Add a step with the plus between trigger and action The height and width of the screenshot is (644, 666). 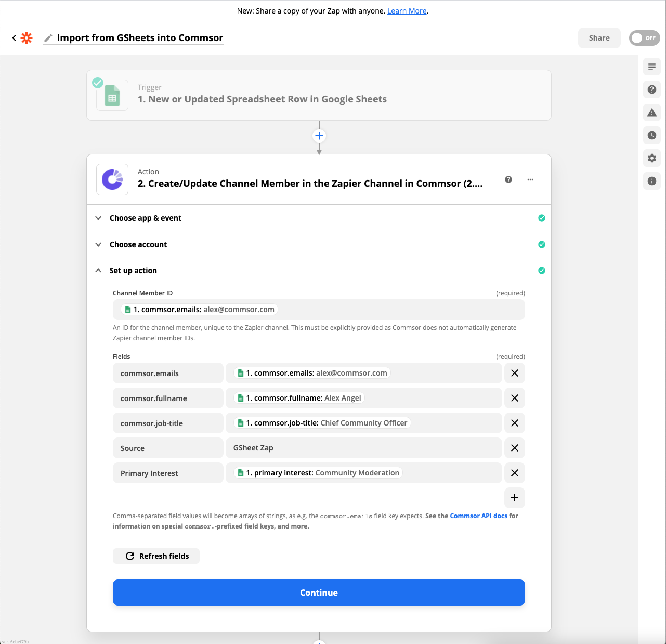click(319, 136)
